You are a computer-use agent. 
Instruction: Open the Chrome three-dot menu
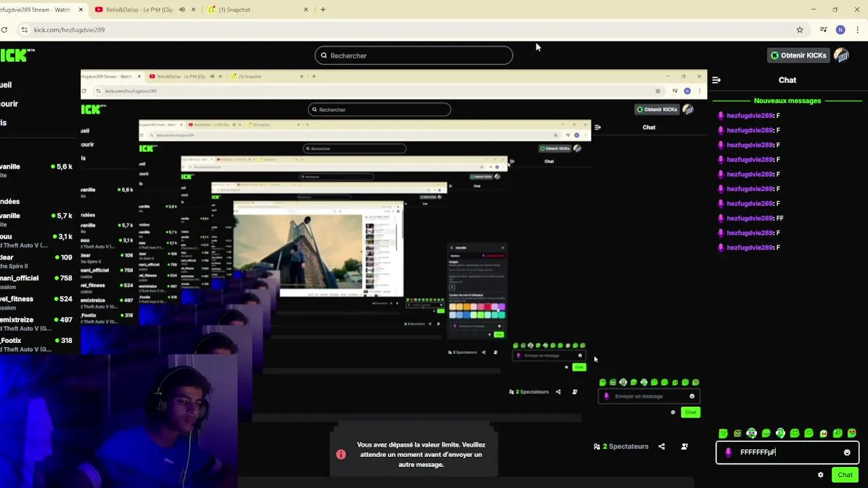[x=858, y=30]
